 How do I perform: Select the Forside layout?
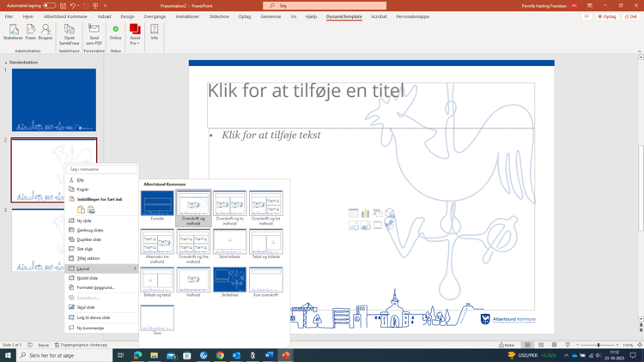tap(157, 206)
